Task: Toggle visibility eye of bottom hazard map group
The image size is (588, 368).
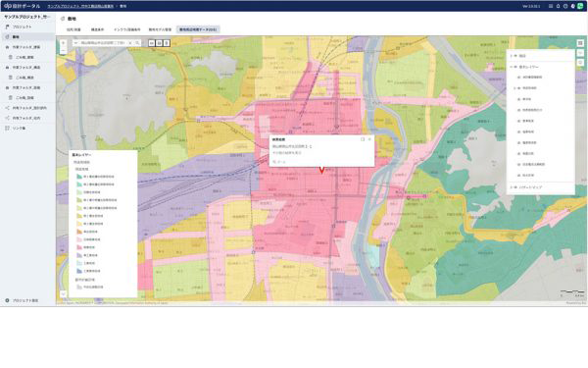Action: click(515, 187)
